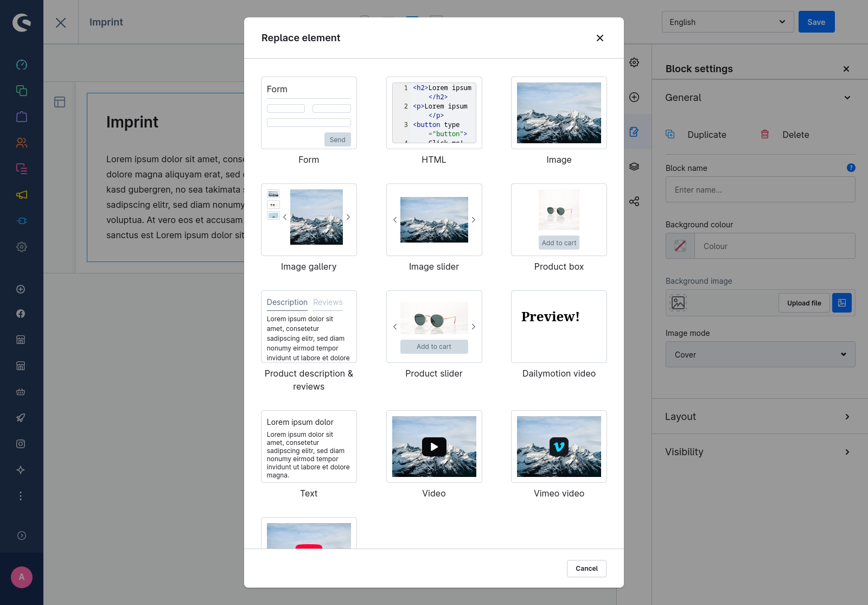Open the Marketing megaphone icon in sidebar
The width and height of the screenshot is (868, 605).
pos(22,195)
